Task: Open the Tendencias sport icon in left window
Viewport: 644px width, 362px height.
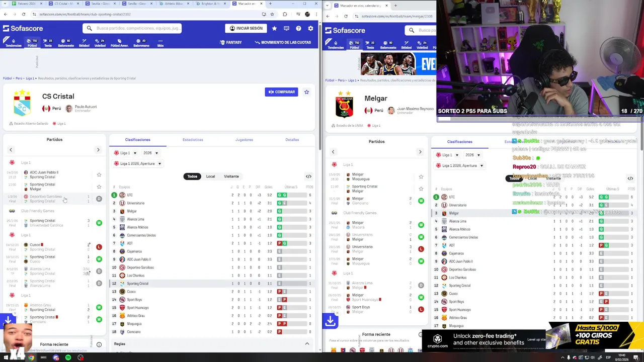Action: point(13,43)
